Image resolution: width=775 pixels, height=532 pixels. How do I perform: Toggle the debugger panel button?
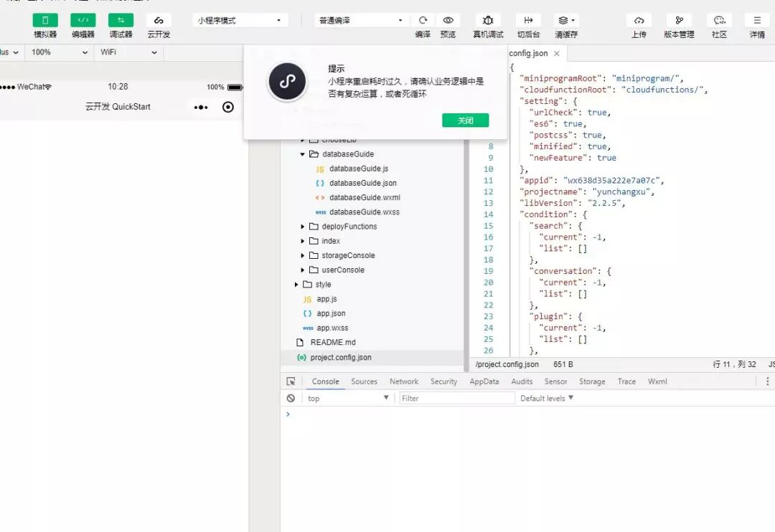click(x=121, y=20)
